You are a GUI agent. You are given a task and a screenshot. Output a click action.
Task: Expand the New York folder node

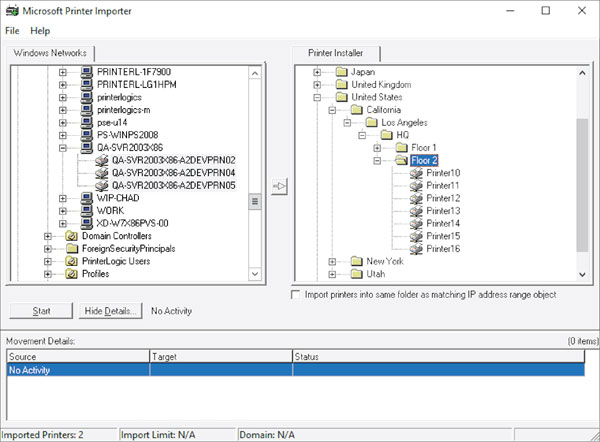(x=332, y=261)
